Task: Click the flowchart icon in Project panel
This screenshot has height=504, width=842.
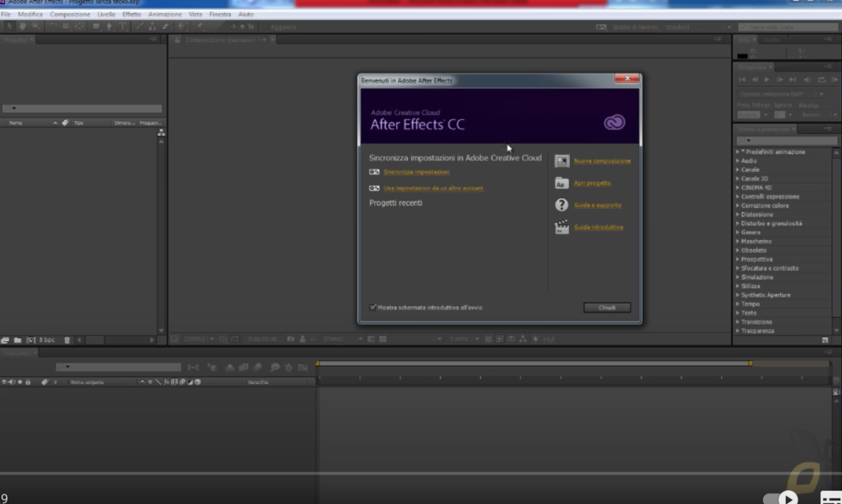Action: [161, 132]
